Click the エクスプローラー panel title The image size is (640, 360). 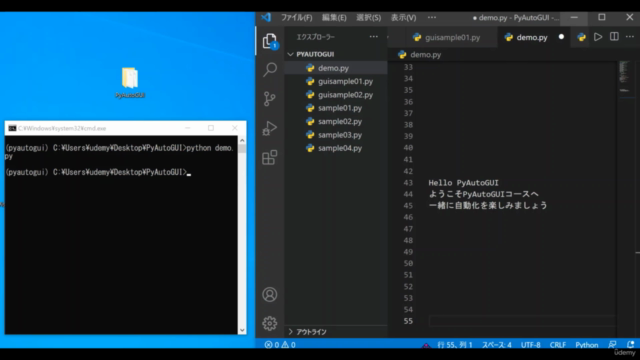(x=316, y=37)
